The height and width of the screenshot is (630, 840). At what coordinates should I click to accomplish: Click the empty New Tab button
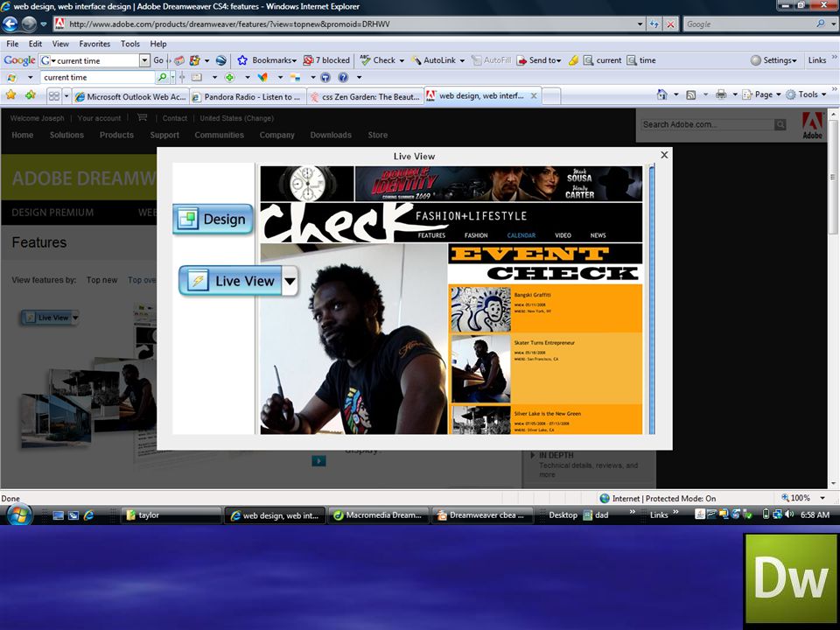click(551, 96)
